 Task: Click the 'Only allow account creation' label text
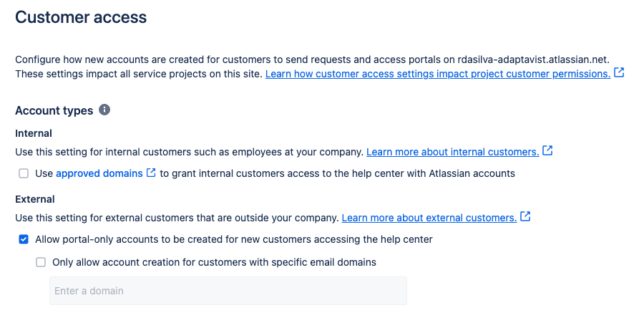[214, 262]
